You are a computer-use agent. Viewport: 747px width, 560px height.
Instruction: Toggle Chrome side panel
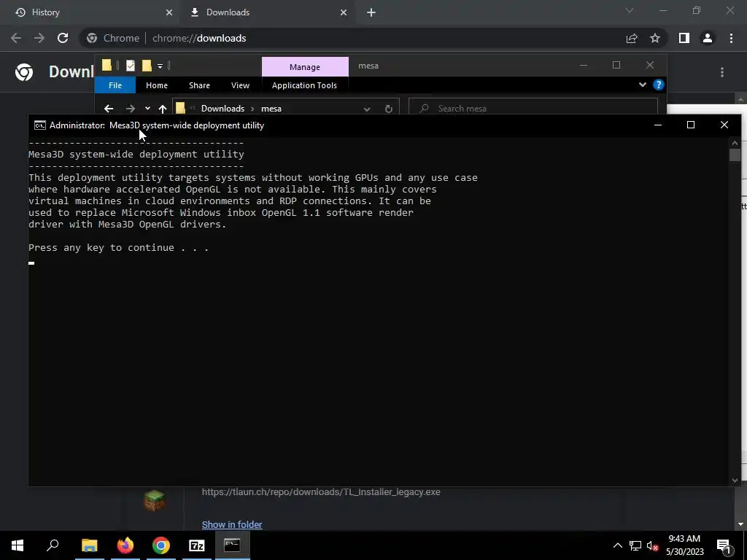click(x=684, y=38)
